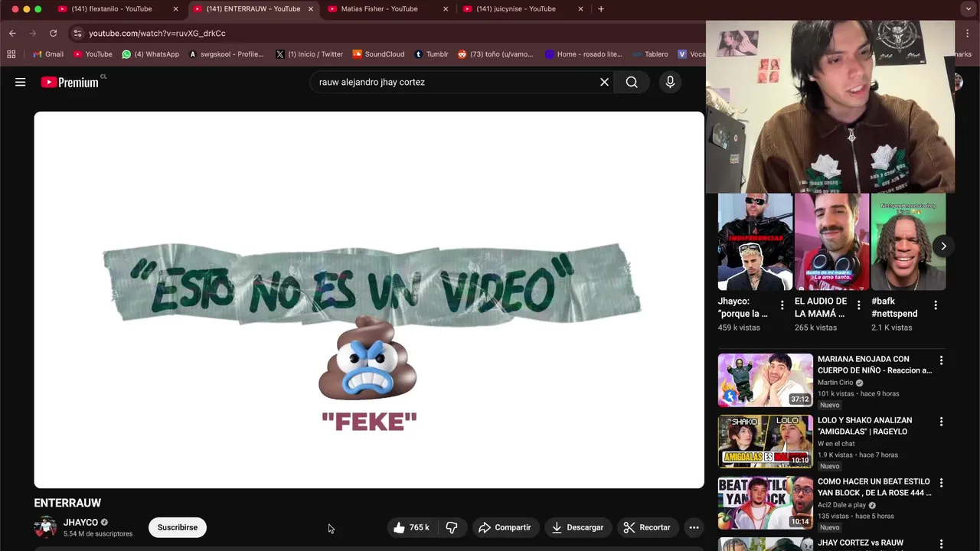Open EL AUDIO DE LA MAMÁ short

(831, 242)
